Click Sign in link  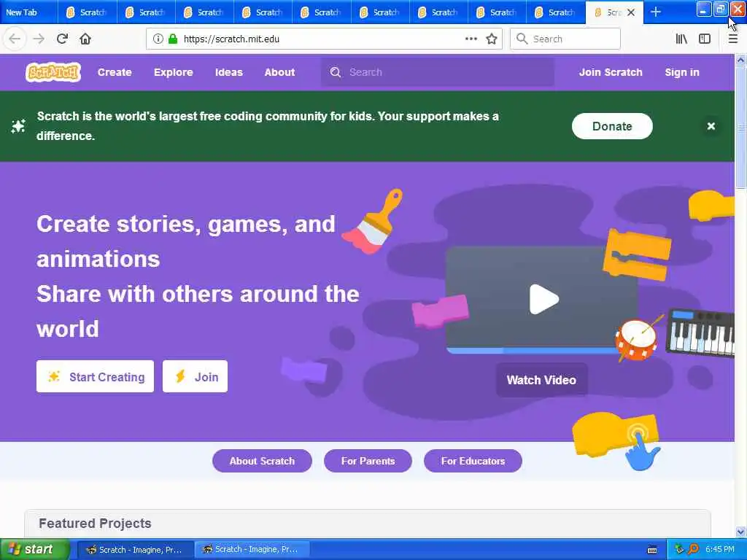pyautogui.click(x=682, y=72)
